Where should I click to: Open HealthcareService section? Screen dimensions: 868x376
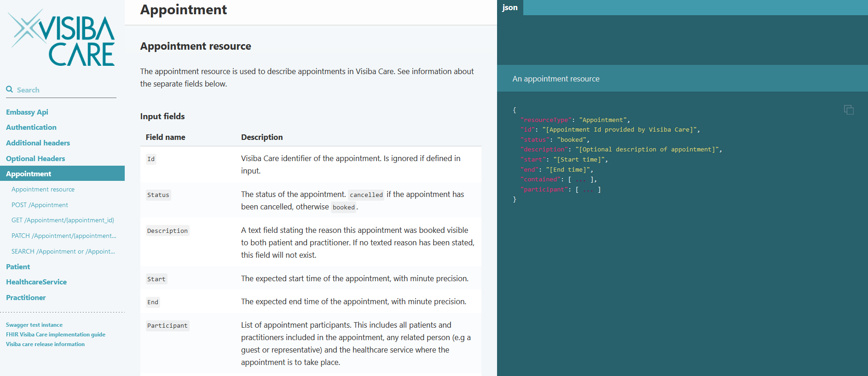pos(36,282)
